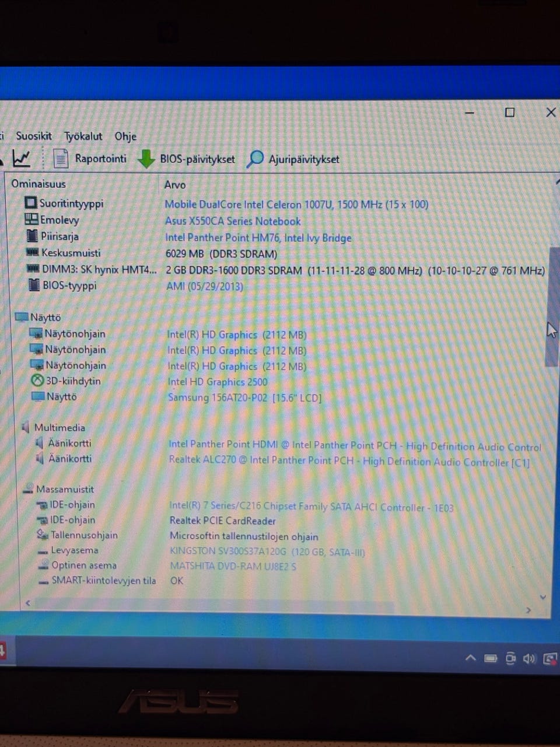Open Intel Panther Point HM76 chipset link

pyautogui.click(x=258, y=238)
